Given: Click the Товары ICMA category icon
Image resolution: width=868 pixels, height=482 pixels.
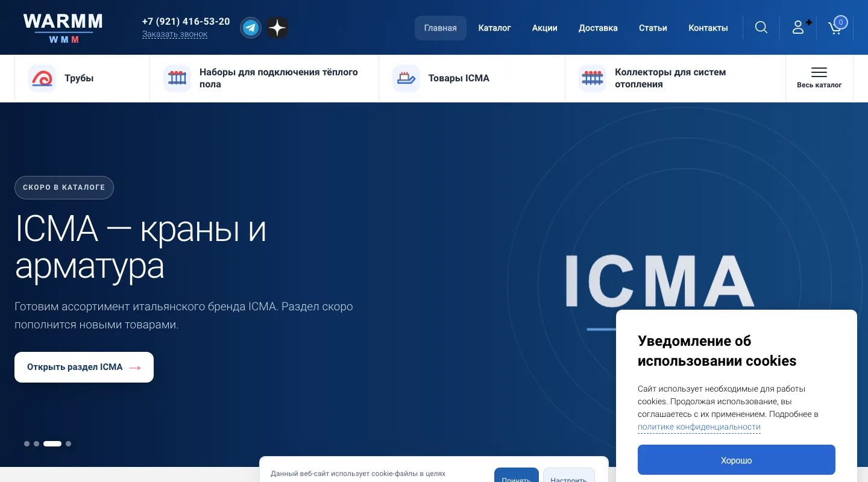Looking at the screenshot, I should pos(406,78).
